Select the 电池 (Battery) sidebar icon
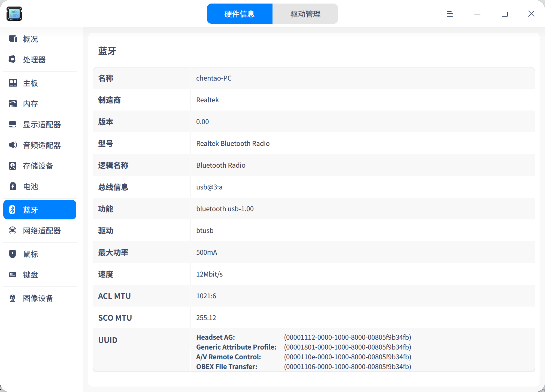 (12, 187)
